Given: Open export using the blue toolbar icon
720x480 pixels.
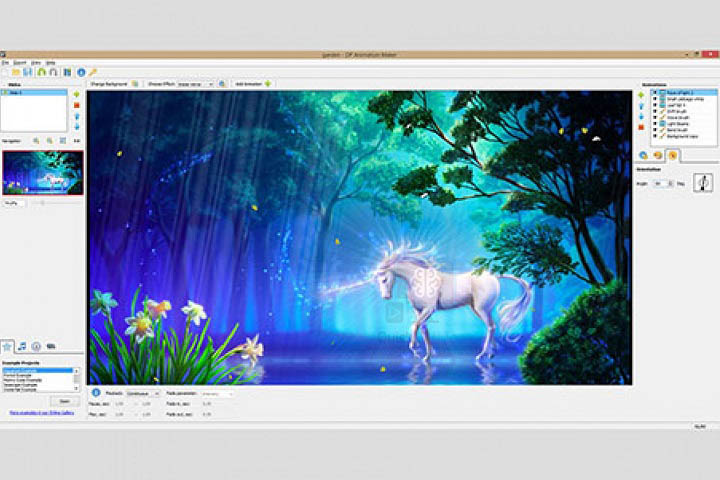Looking at the screenshot, I should point(68,73).
